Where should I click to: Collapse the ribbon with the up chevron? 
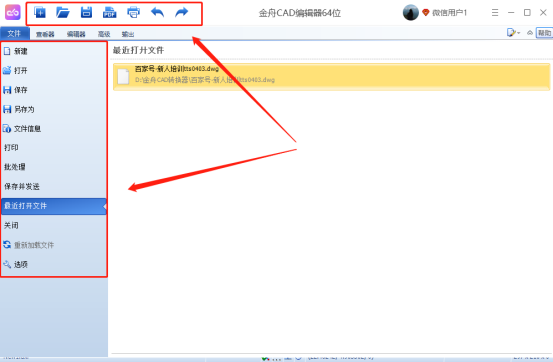point(529,33)
